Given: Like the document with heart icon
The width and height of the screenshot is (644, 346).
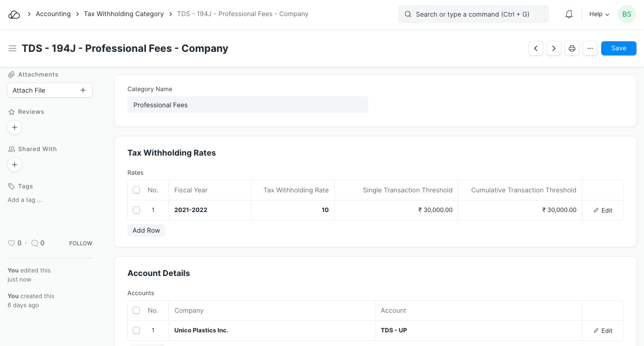Looking at the screenshot, I should (12, 243).
